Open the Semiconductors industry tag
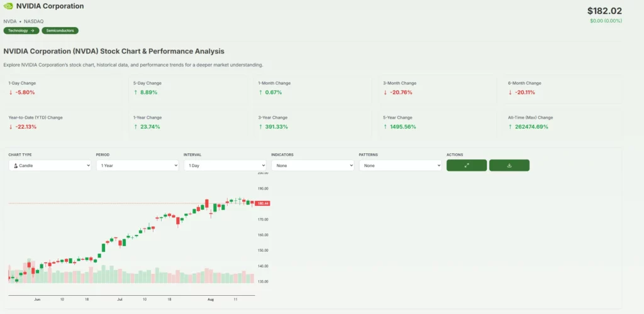 60,30
